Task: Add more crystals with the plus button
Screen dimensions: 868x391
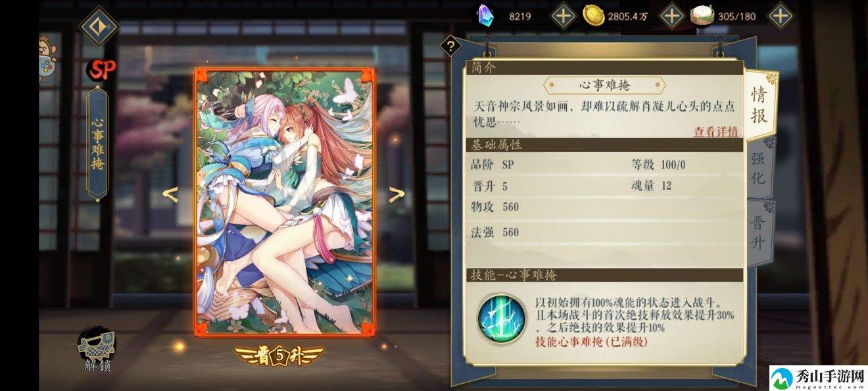Action: pyautogui.click(x=563, y=16)
